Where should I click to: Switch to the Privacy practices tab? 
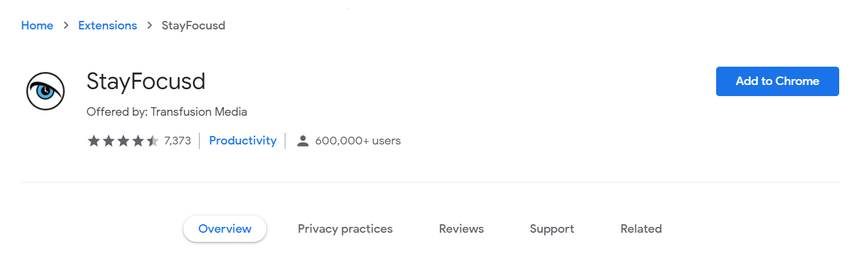(x=345, y=229)
